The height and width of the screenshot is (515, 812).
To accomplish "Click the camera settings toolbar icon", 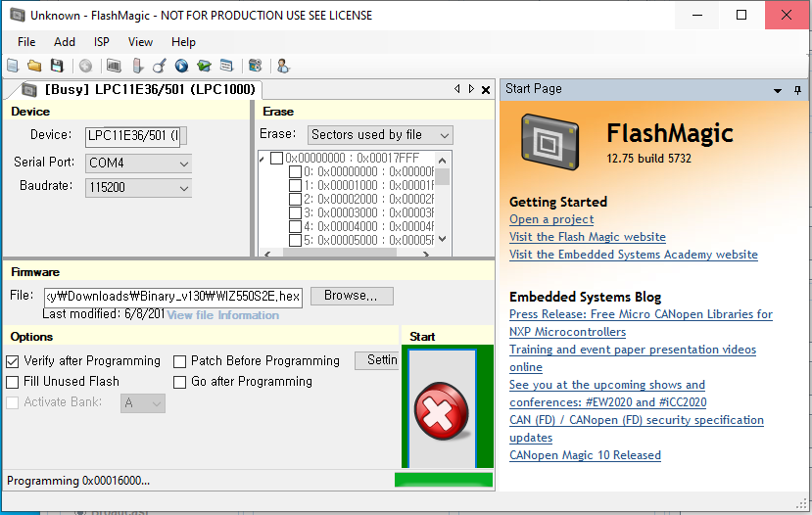I will pyautogui.click(x=256, y=66).
